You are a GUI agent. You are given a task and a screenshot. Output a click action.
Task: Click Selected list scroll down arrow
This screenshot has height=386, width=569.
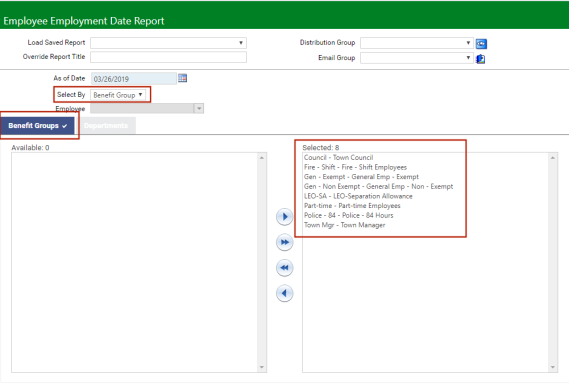pos(553,367)
